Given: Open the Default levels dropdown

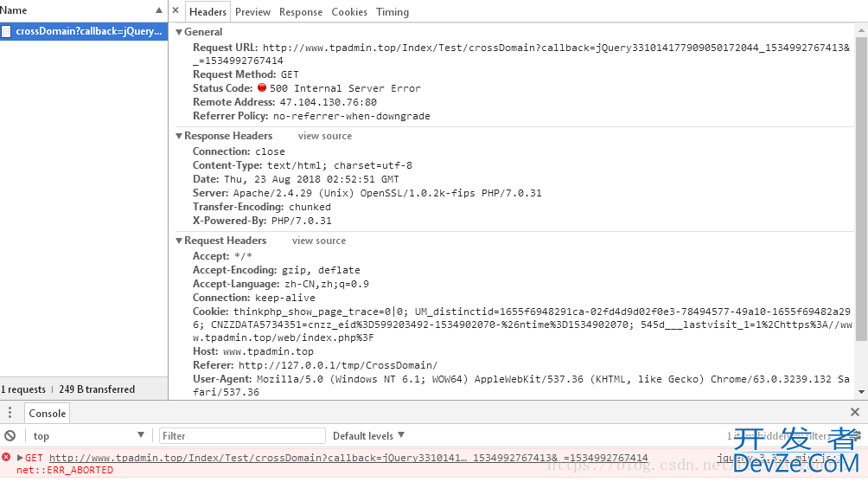Looking at the screenshot, I should click(x=368, y=435).
